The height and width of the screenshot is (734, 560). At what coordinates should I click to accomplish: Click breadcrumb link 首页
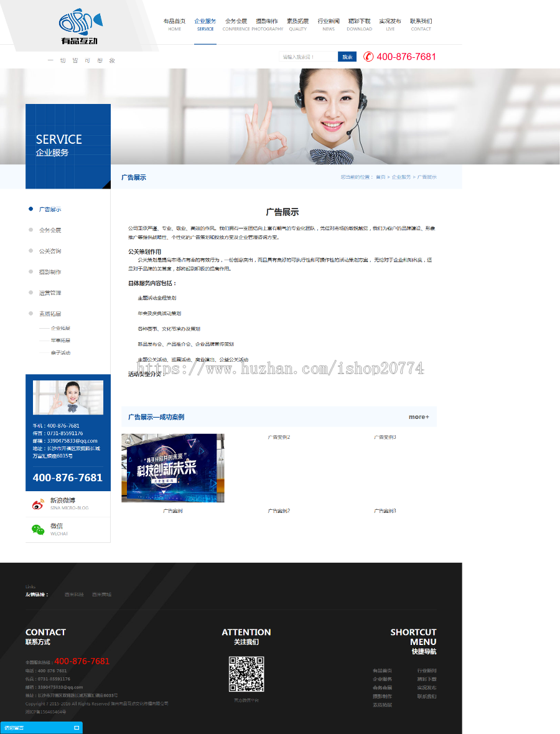pos(380,177)
